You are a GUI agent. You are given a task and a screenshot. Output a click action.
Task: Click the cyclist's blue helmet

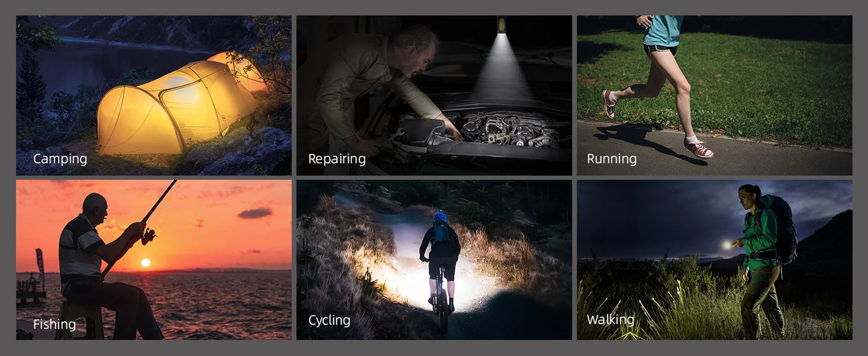pyautogui.click(x=440, y=217)
